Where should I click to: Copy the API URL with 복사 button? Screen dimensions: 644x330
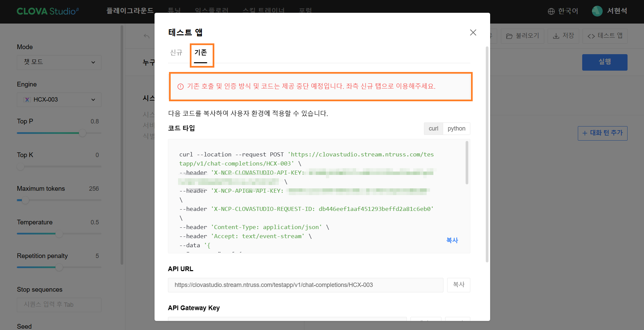pyautogui.click(x=459, y=285)
